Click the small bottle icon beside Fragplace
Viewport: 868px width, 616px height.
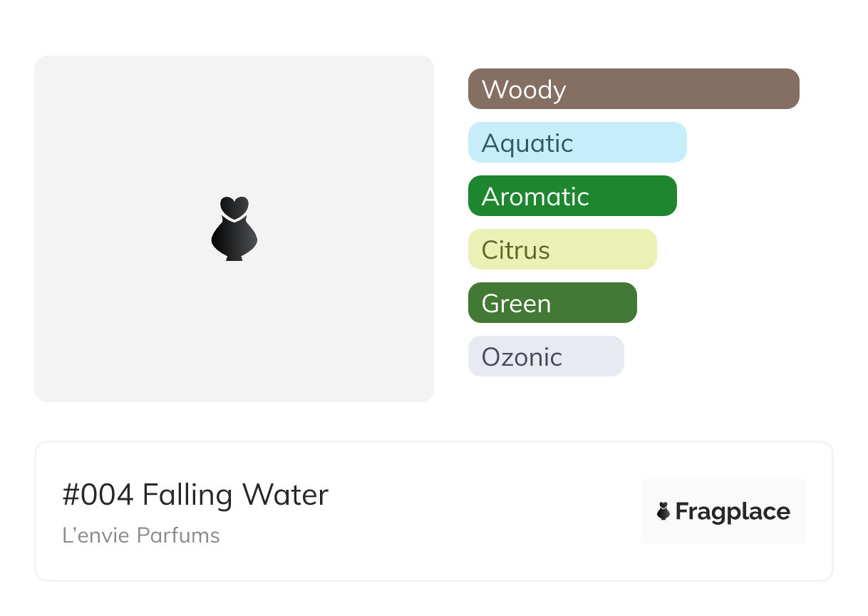(663, 511)
